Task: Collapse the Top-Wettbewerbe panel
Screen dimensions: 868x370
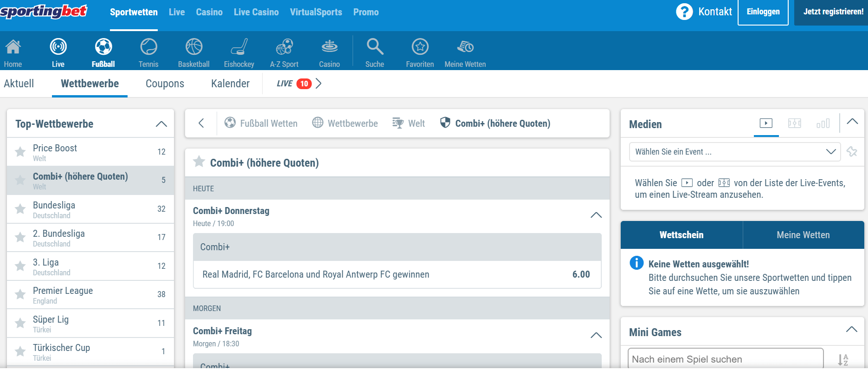Action: [x=161, y=124]
